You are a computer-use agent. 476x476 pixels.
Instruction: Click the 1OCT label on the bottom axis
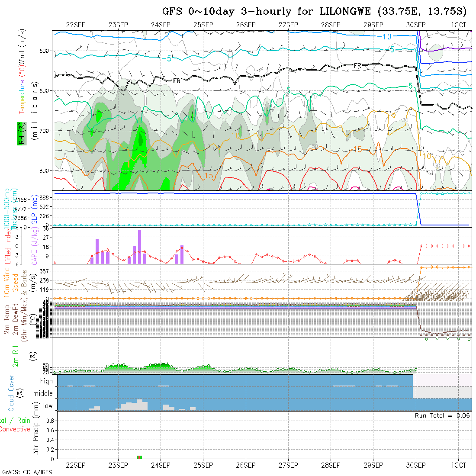tap(458, 465)
